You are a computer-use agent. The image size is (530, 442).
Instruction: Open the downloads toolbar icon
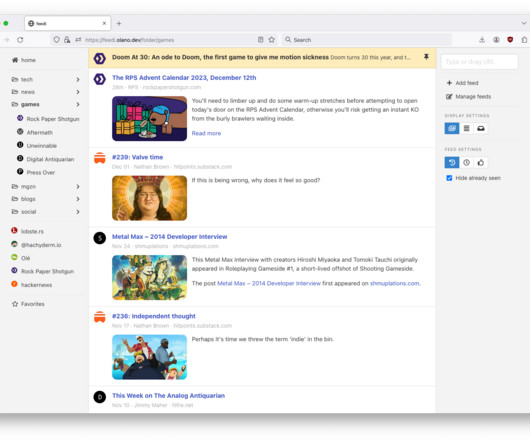[x=482, y=40]
